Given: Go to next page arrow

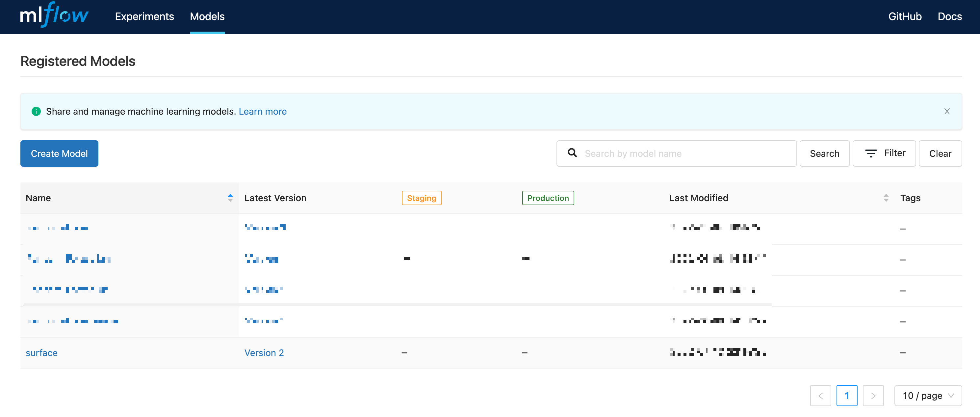Looking at the screenshot, I should click(x=873, y=395).
